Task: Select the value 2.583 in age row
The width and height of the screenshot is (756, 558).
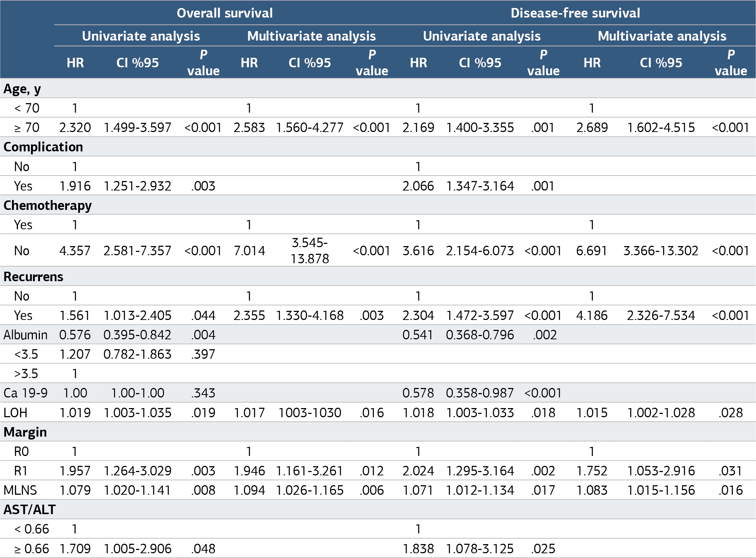Action: (x=249, y=128)
